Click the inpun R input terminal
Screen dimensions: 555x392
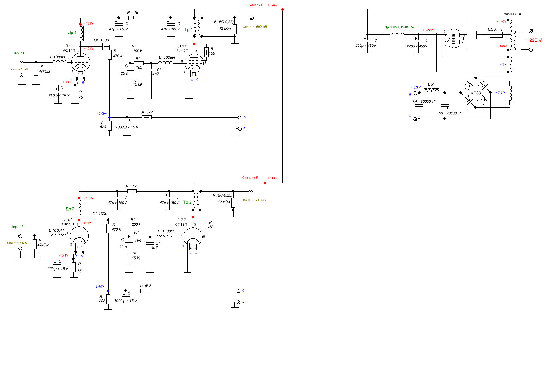click(20, 236)
